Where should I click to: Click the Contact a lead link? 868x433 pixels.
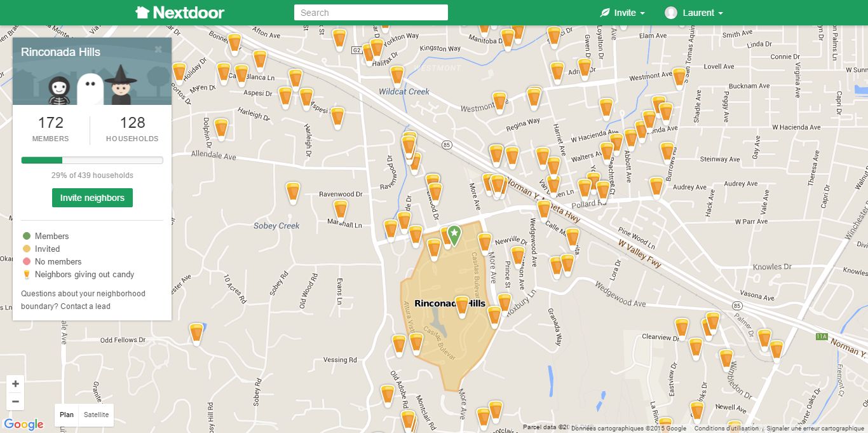click(85, 306)
